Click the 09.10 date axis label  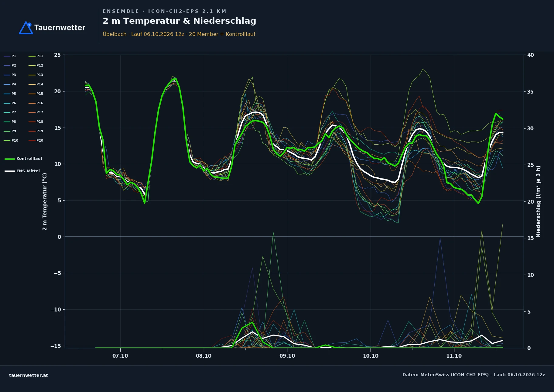tap(287, 356)
